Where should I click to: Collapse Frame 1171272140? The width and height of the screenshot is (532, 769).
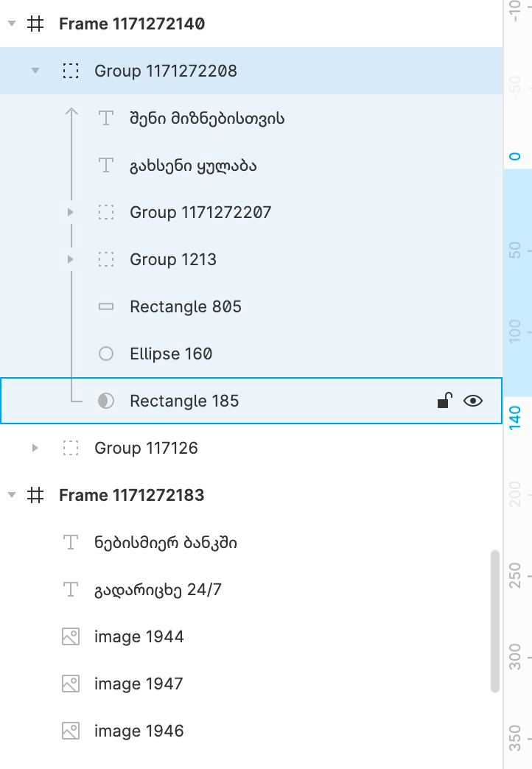pyautogui.click(x=13, y=23)
